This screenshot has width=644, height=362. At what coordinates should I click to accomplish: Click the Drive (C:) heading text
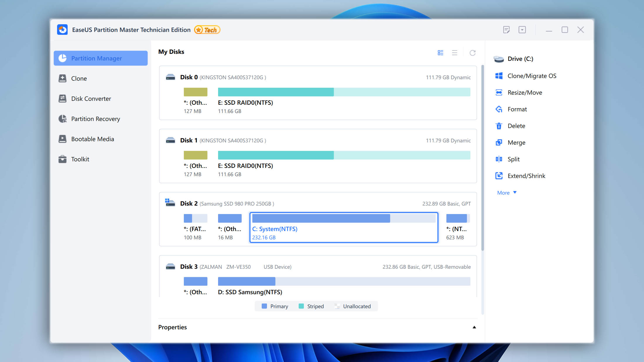tap(520, 59)
